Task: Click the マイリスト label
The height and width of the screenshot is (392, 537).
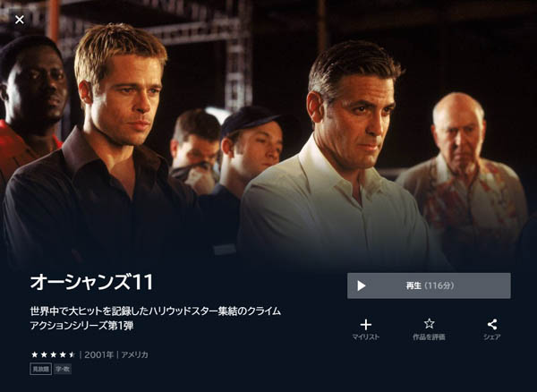Action: 366,337
